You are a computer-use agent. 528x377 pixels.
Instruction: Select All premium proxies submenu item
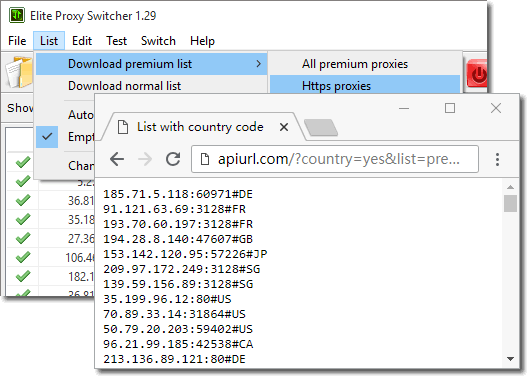pyautogui.click(x=365, y=64)
